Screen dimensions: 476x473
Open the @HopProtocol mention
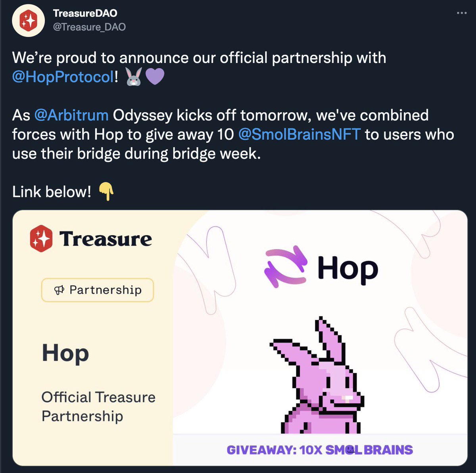(x=63, y=77)
